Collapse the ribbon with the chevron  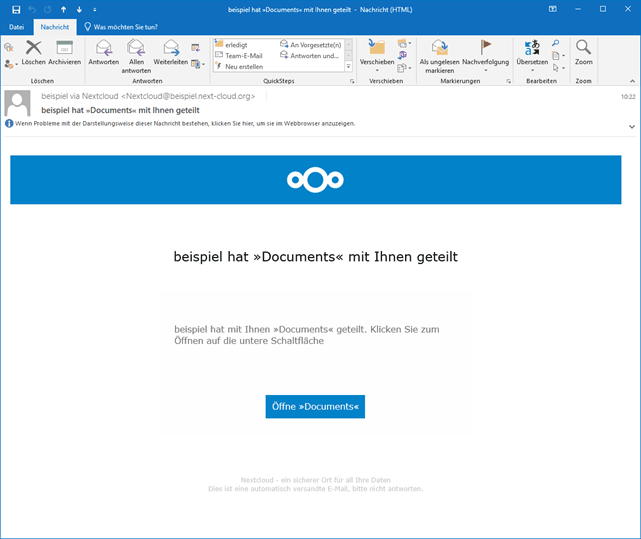pyautogui.click(x=632, y=81)
